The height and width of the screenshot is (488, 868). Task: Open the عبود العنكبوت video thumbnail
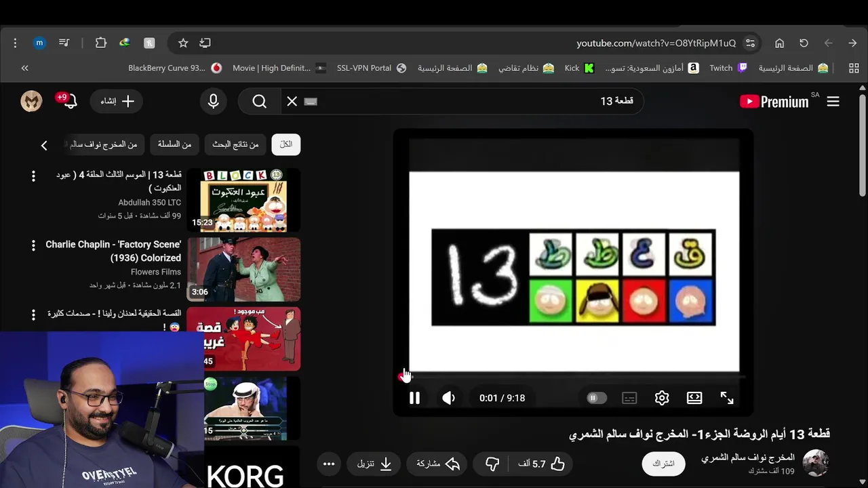point(243,200)
